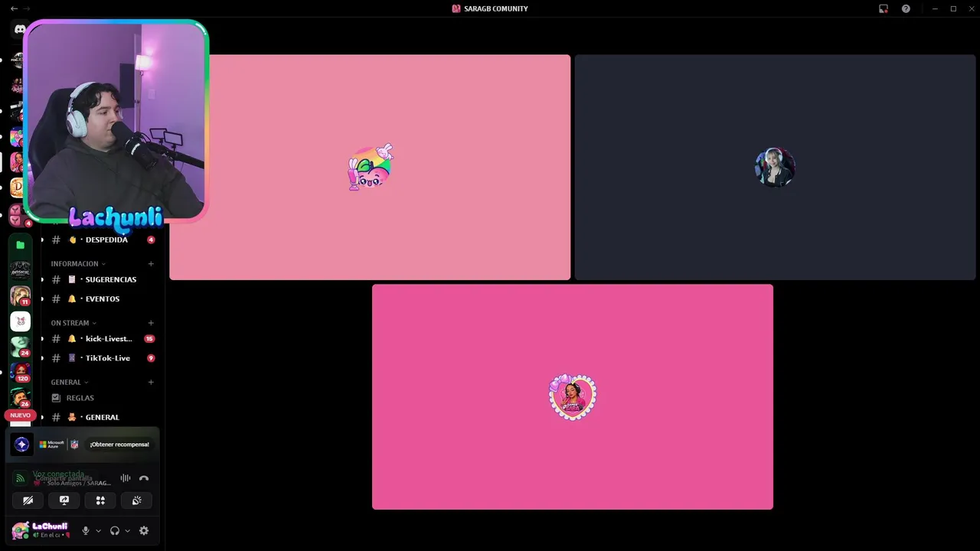980x551 pixels.
Task: Turn on camera in voice panel
Action: [28, 500]
